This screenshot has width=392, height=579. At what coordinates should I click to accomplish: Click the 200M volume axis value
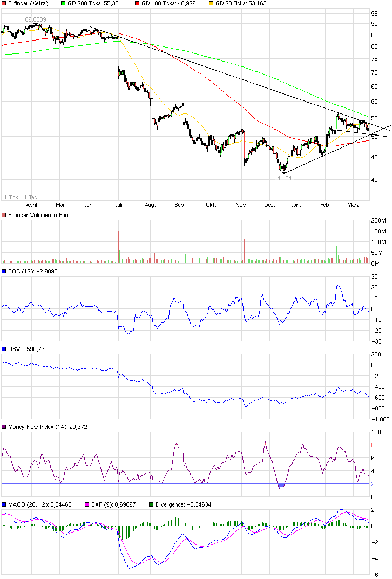click(x=379, y=220)
